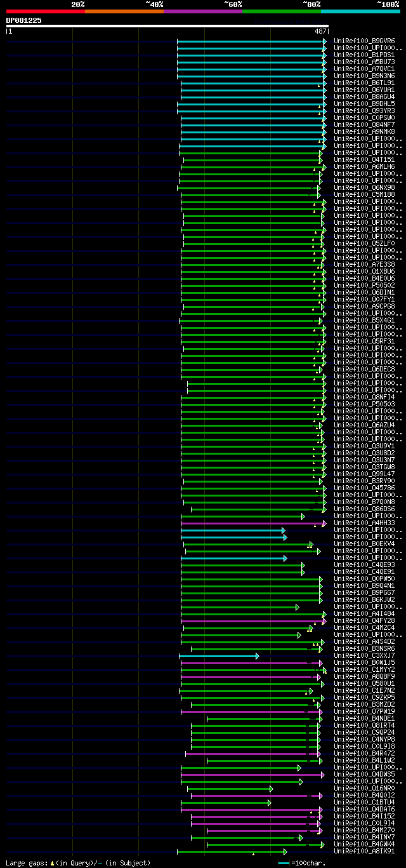Open hit UniRef100_A7QVC1

pyautogui.click(x=363, y=69)
